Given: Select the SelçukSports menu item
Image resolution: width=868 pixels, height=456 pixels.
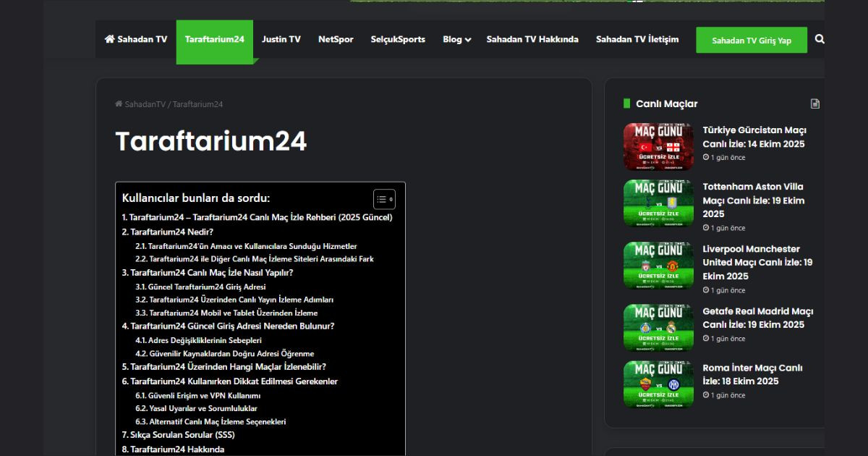Looking at the screenshot, I should click(398, 40).
